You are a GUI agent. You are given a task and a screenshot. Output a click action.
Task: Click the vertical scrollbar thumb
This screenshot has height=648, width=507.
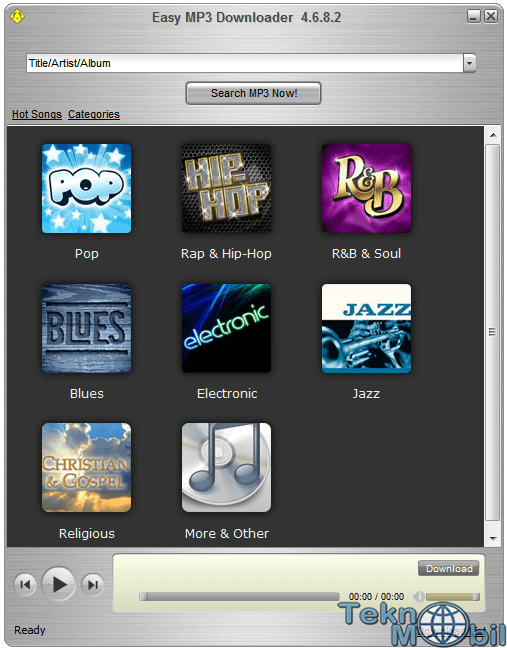[493, 332]
